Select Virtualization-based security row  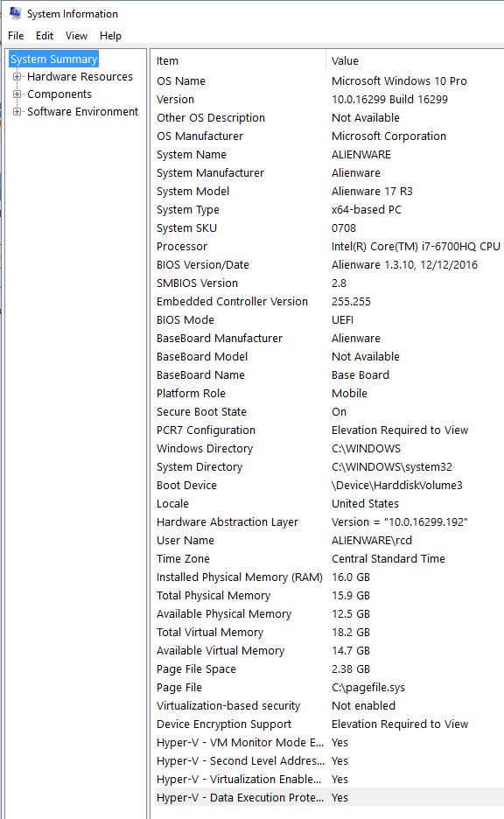point(327,705)
